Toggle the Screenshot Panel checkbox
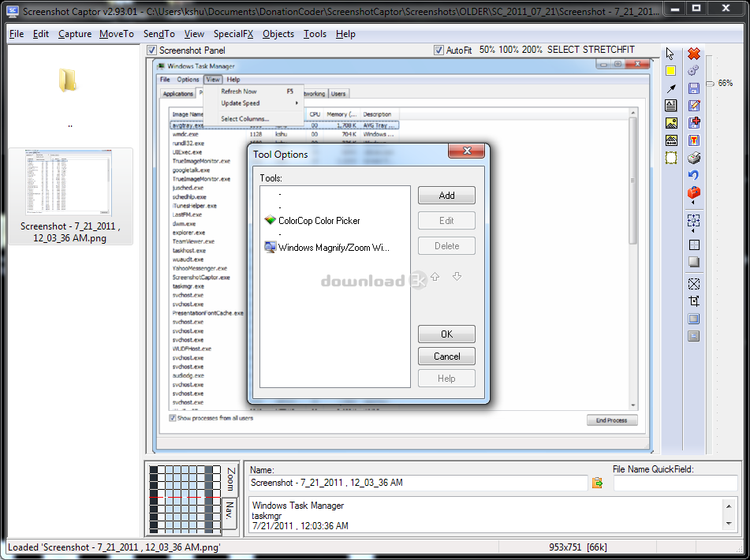The height and width of the screenshot is (560, 750). coord(151,50)
